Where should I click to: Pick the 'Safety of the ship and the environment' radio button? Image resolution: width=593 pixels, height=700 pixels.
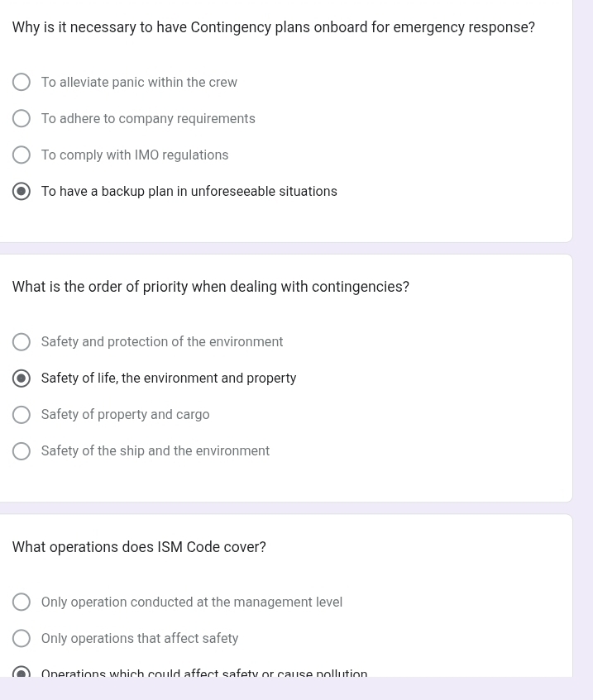coord(22,451)
